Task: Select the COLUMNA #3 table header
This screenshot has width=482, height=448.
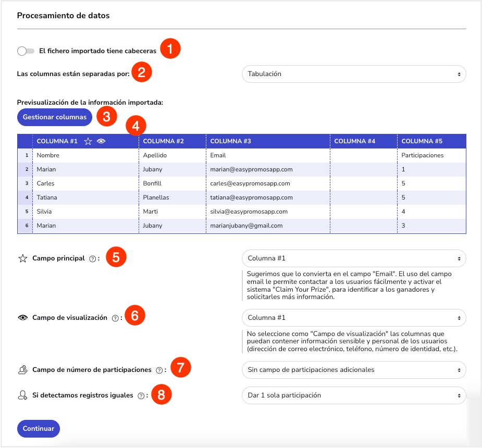Action: click(268, 141)
